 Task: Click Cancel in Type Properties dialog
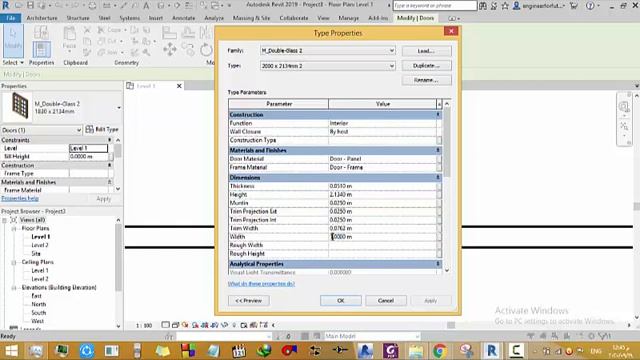pos(386,300)
